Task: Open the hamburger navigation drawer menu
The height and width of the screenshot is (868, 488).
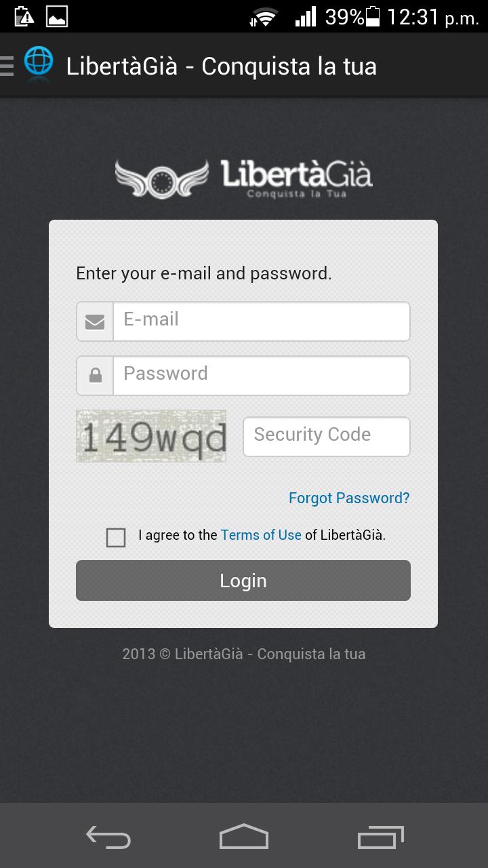Action: (x=7, y=66)
